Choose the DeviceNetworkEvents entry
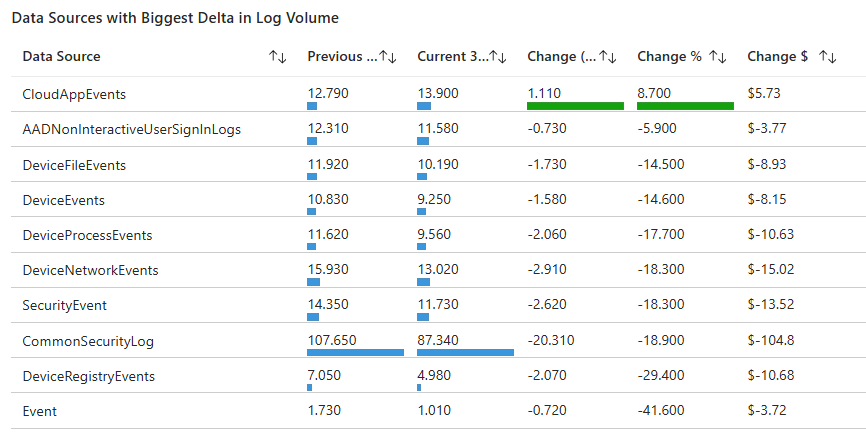Viewport: 866px width, 439px height. 90,270
